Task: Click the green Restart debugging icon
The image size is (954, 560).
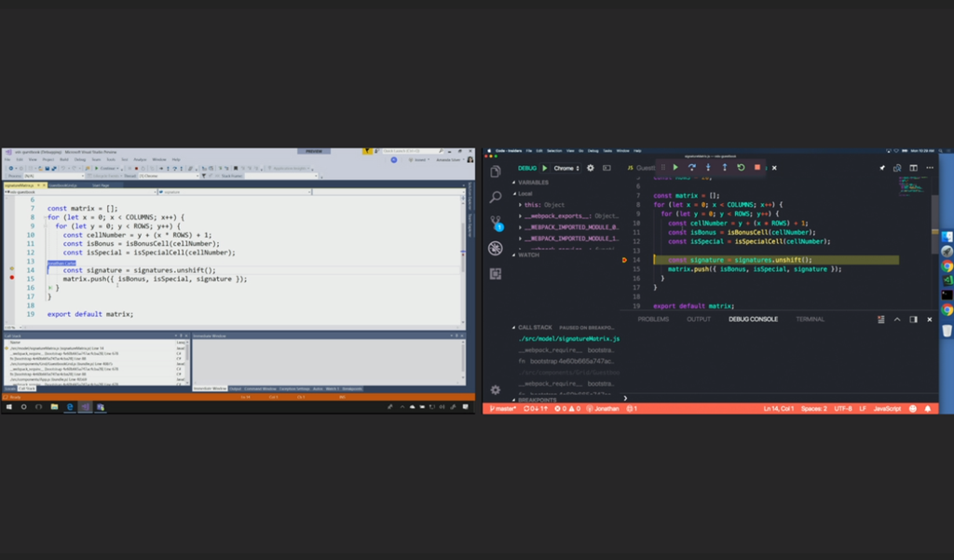Action: click(x=741, y=168)
